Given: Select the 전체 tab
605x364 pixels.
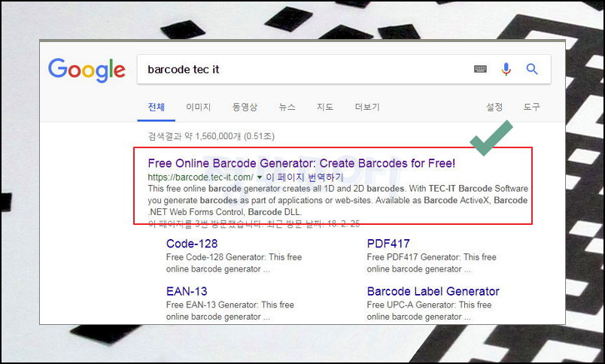Looking at the screenshot, I should [157, 107].
